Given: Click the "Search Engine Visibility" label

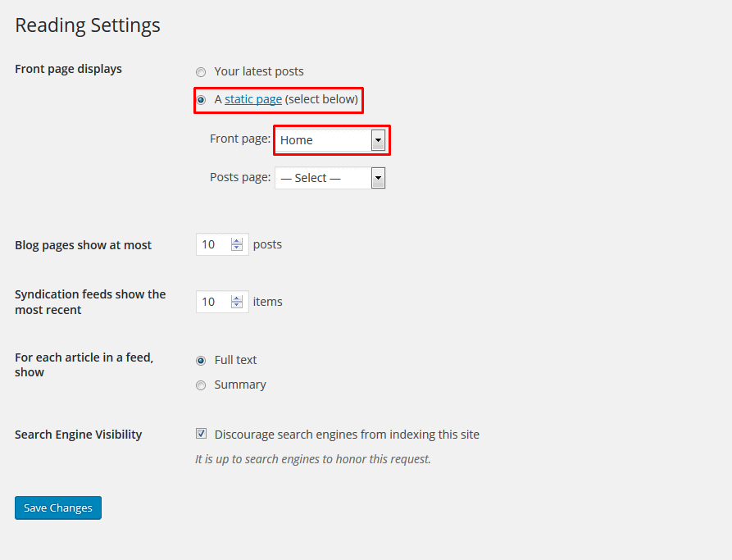Looking at the screenshot, I should coord(78,435).
